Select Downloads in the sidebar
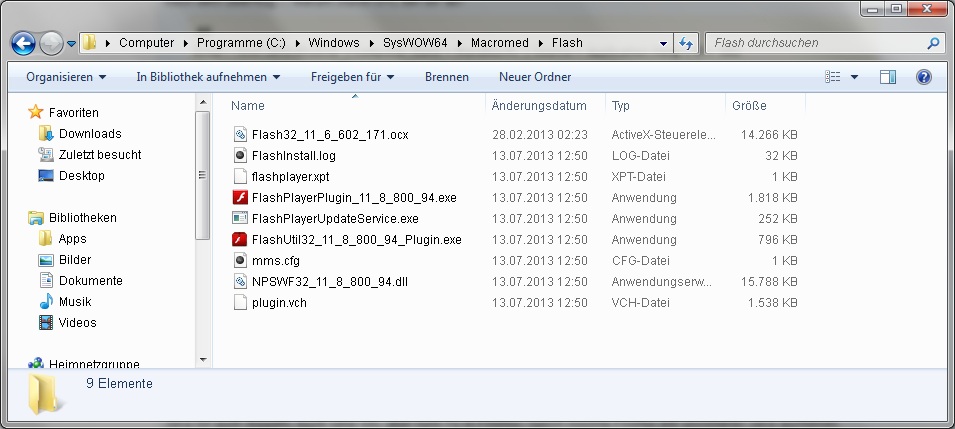The image size is (955, 429). 90,133
